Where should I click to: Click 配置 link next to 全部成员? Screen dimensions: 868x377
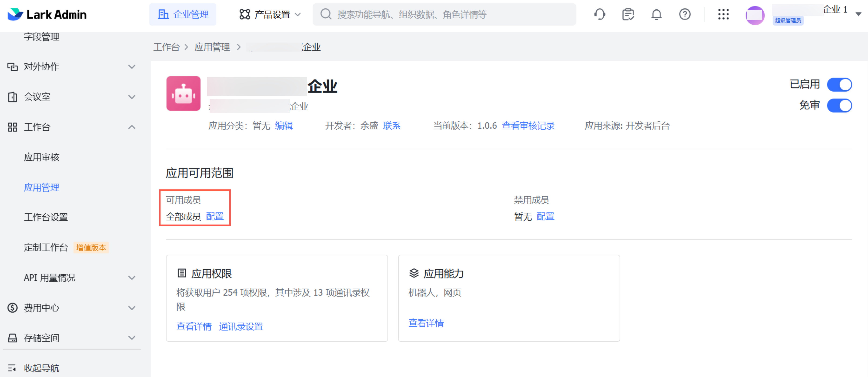(215, 216)
